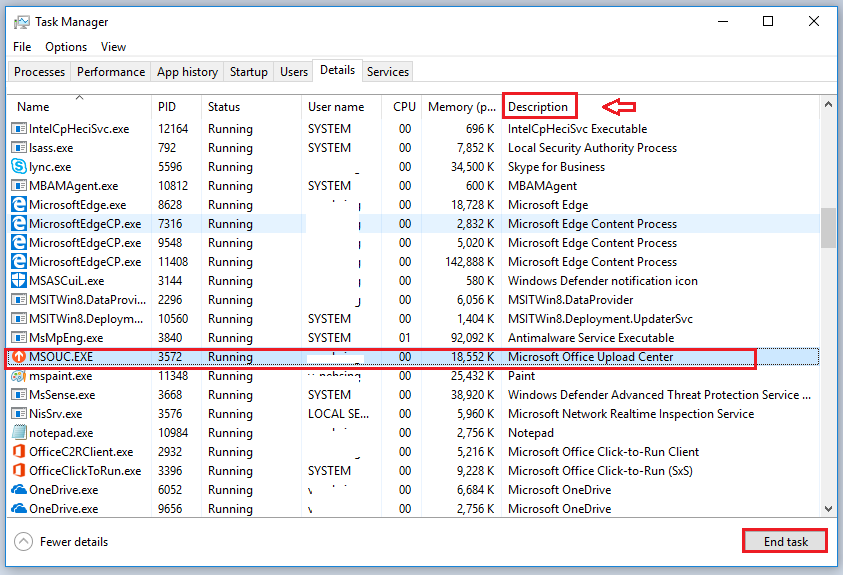Click Antimalware Service Executable description

[x=591, y=338]
